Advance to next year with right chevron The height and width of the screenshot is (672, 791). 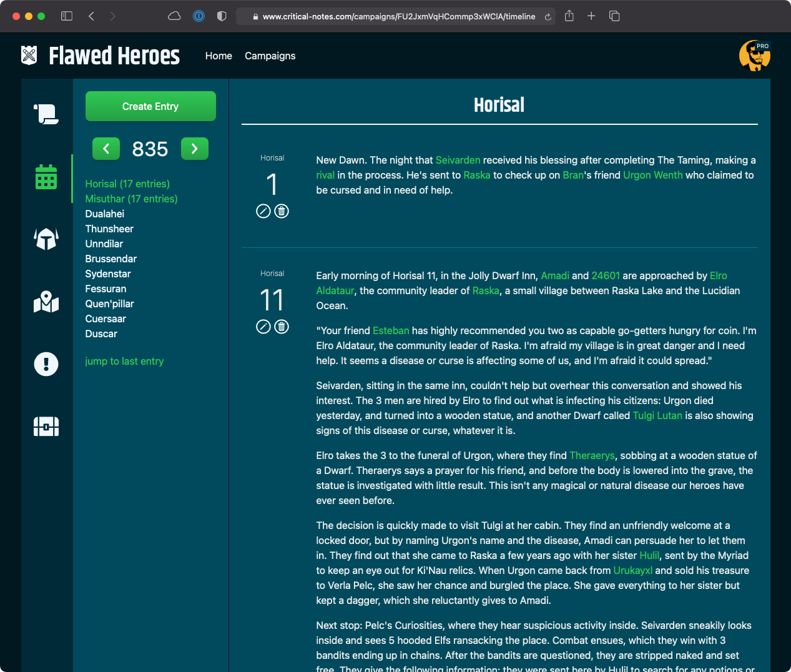(195, 149)
